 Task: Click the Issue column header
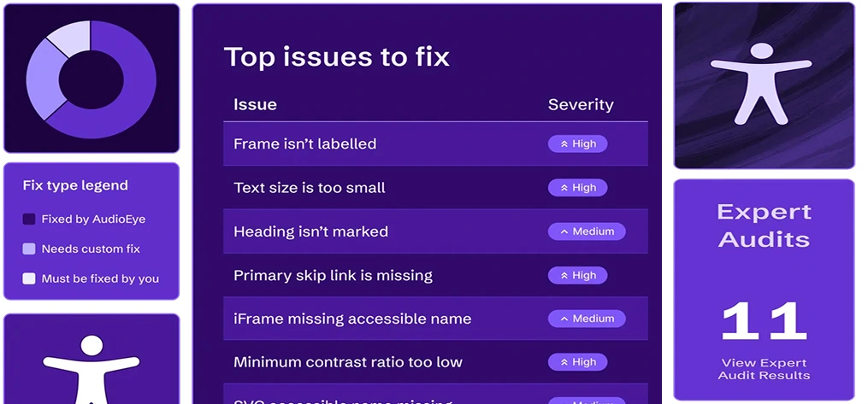255,104
